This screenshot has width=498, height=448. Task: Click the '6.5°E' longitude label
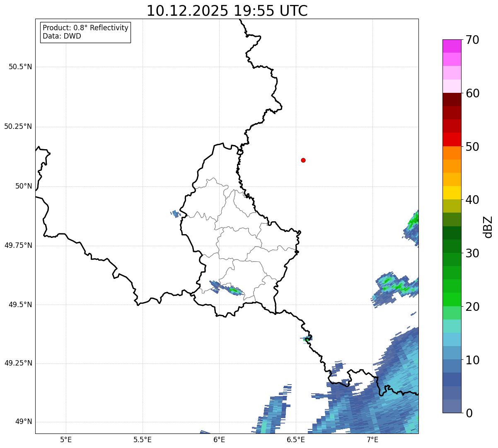[x=296, y=440]
